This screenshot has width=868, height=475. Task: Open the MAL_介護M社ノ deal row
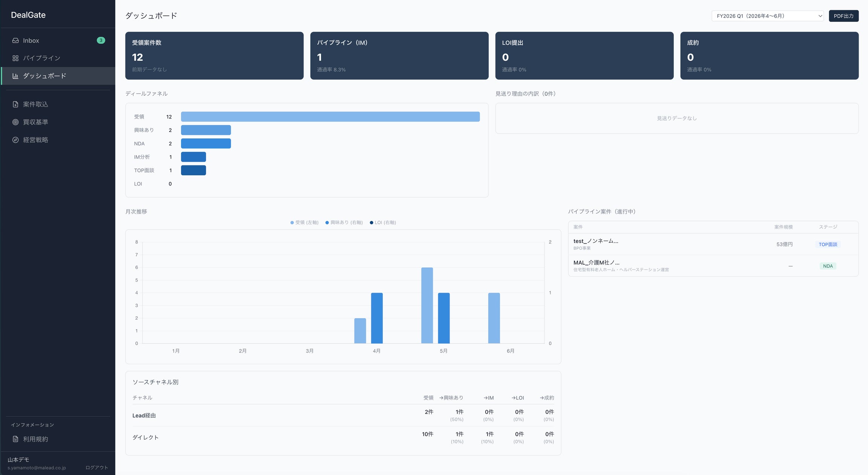pos(713,266)
